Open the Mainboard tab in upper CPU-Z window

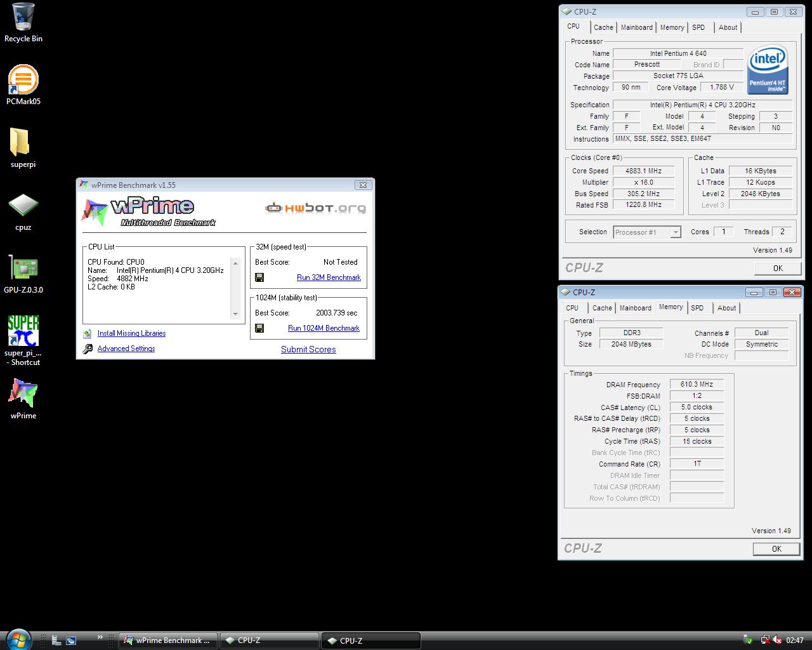(x=636, y=27)
